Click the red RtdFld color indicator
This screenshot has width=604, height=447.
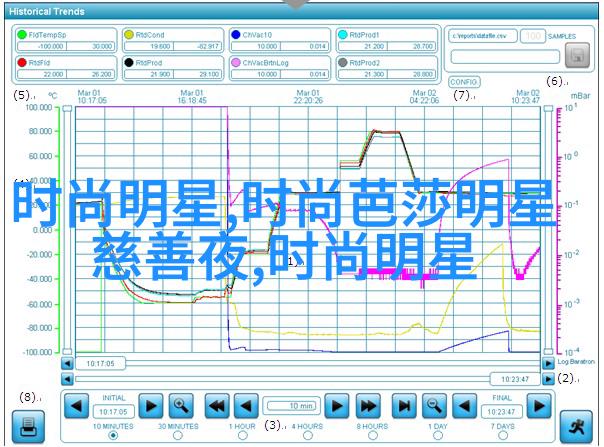[x=22, y=62]
